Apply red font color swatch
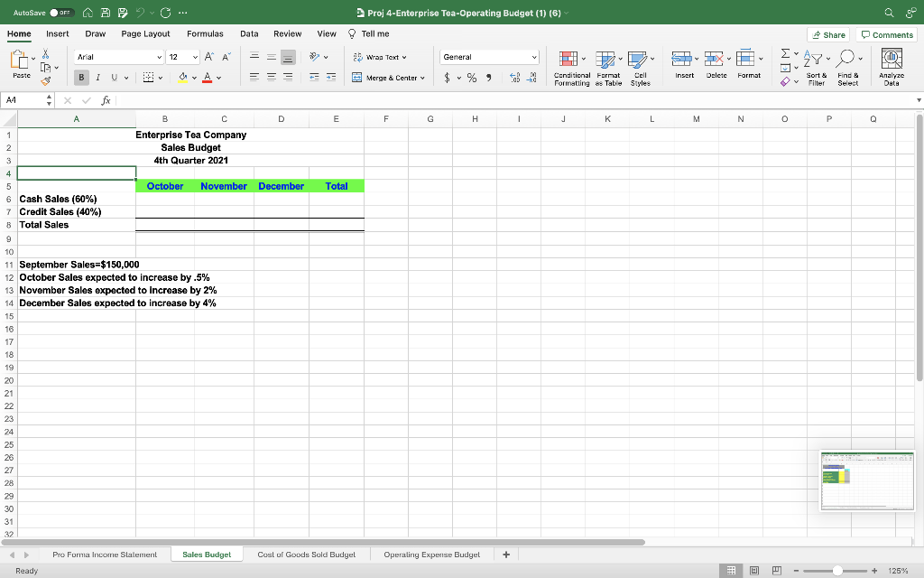This screenshot has height=578, width=924. pyautogui.click(x=207, y=78)
